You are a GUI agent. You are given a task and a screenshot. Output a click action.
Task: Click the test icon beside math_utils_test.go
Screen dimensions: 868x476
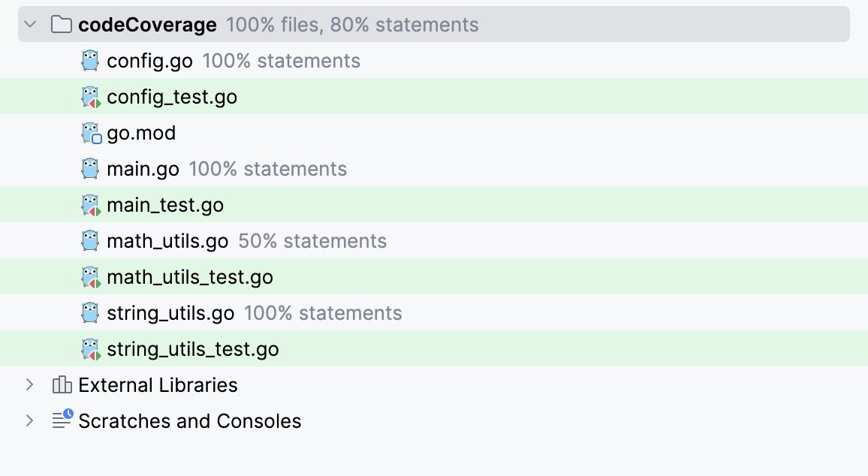[89, 276]
